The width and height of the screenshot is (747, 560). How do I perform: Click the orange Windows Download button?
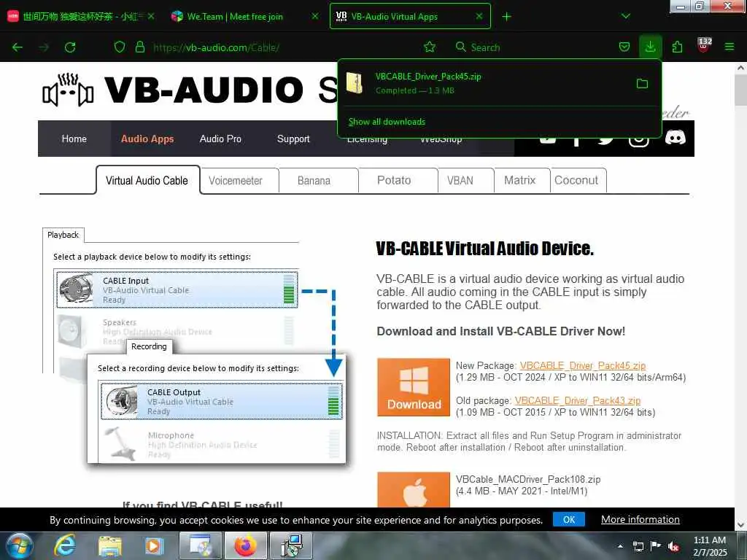(414, 387)
